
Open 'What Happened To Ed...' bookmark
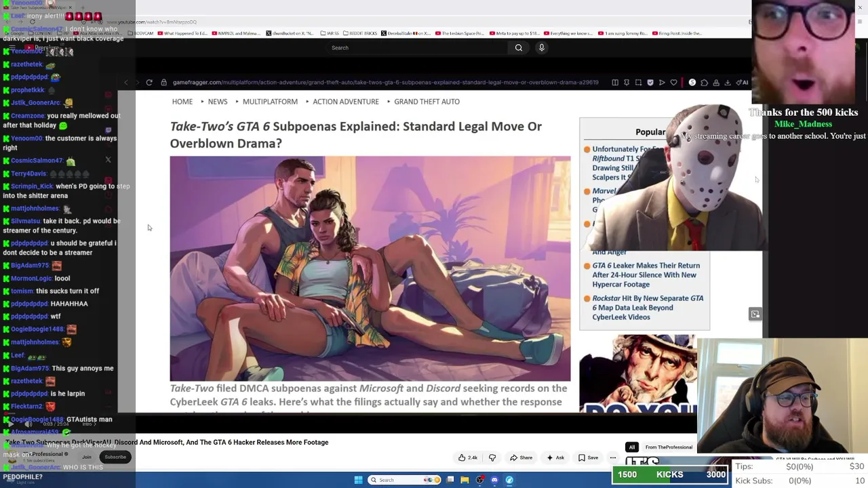183,33
